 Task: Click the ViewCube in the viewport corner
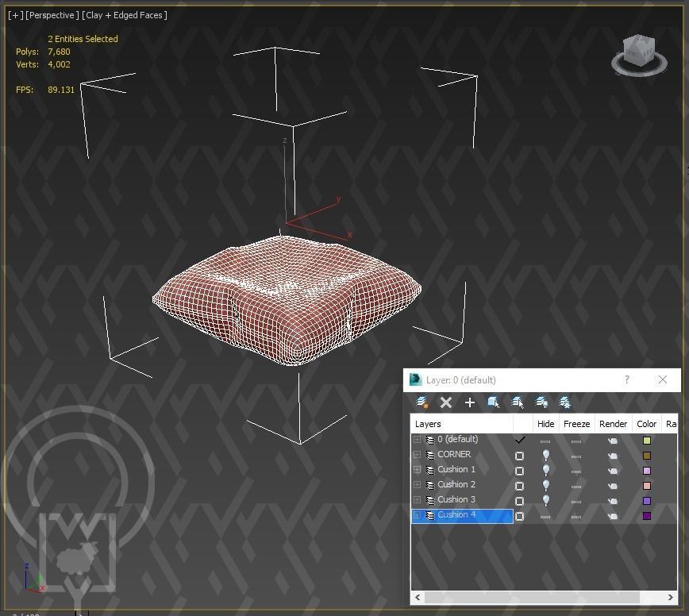(x=639, y=56)
